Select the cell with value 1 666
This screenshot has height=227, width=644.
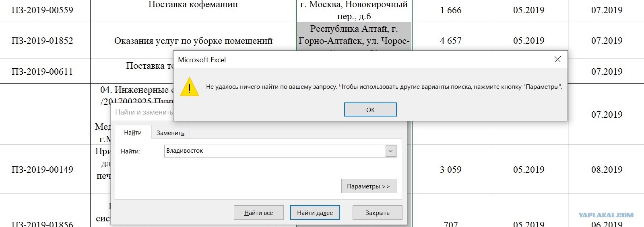[451, 10]
